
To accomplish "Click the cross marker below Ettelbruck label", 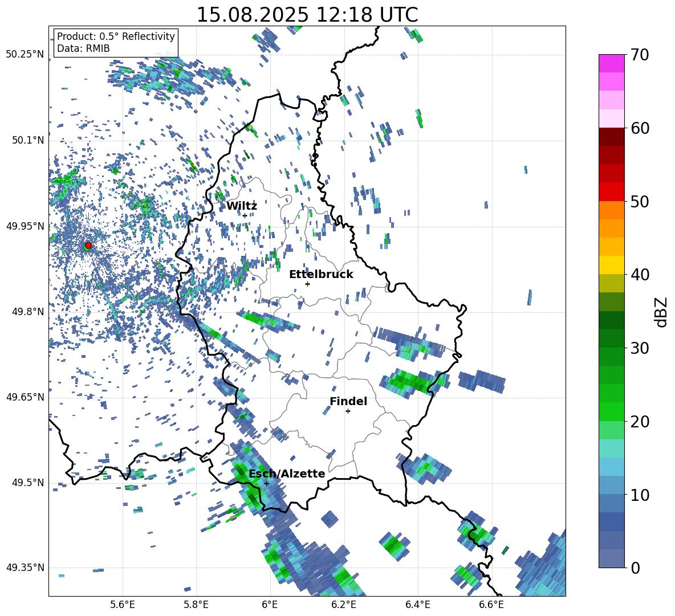I will point(307,284).
